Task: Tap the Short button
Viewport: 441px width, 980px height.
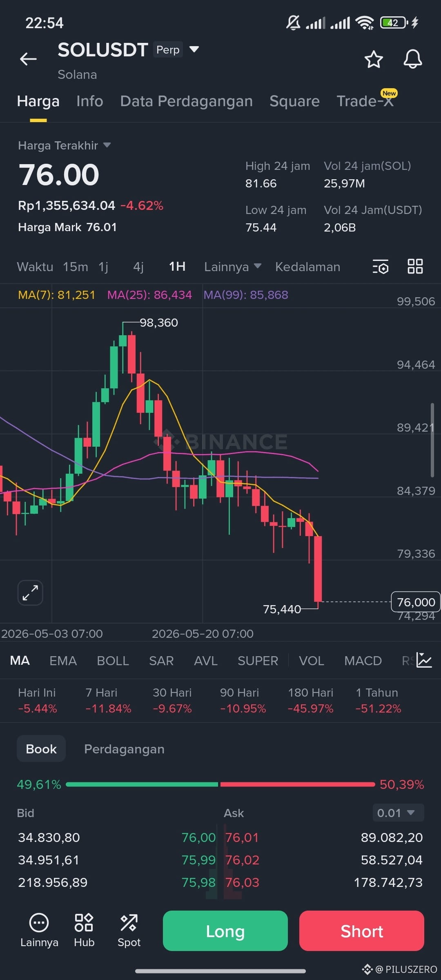Action: 362,931
